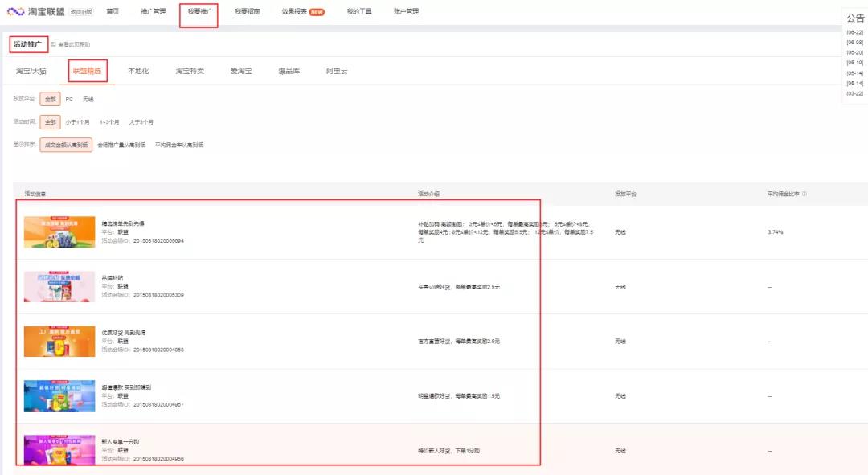Click the 淘宝联盟 logo

click(36, 11)
